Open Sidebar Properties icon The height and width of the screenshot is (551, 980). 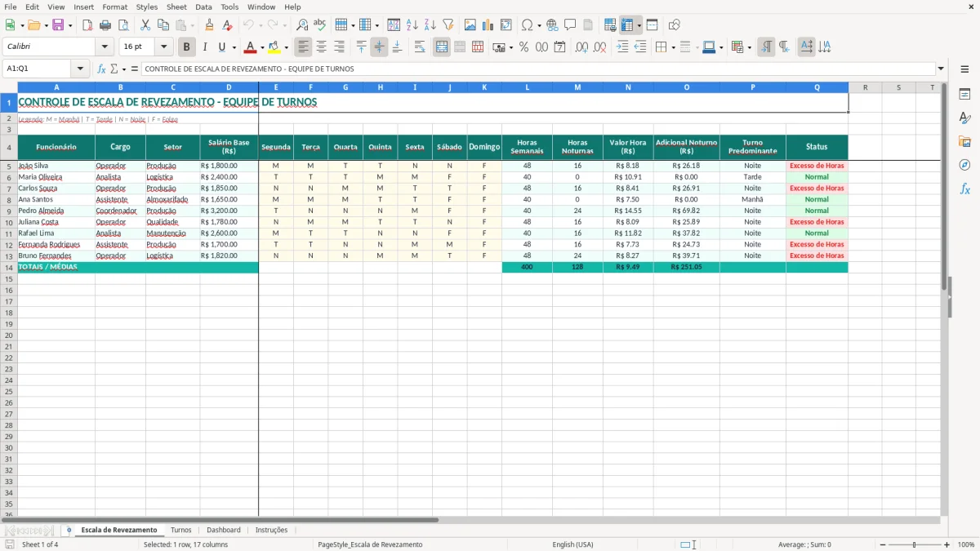(x=964, y=94)
